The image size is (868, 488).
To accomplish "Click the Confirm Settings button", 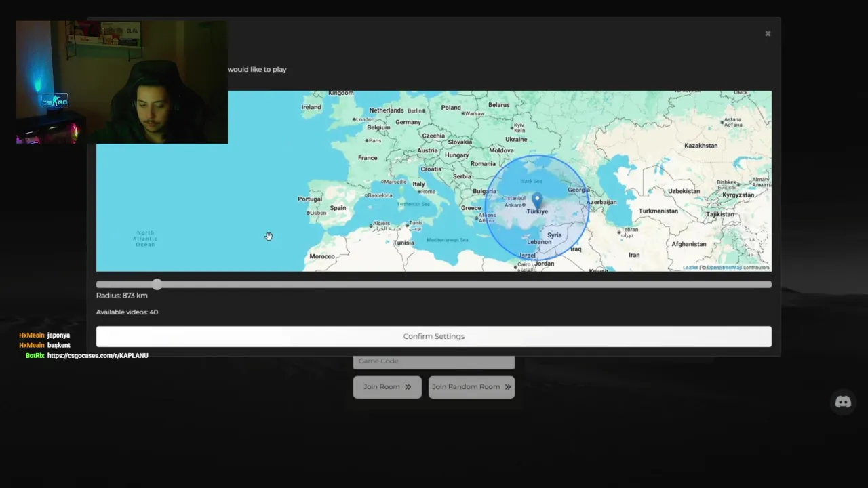I will pyautogui.click(x=433, y=336).
